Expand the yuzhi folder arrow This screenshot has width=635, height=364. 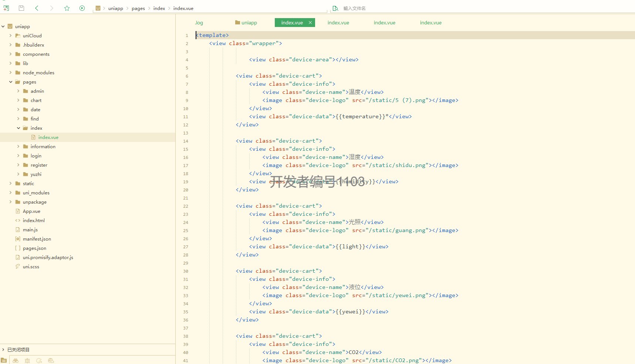(18, 174)
